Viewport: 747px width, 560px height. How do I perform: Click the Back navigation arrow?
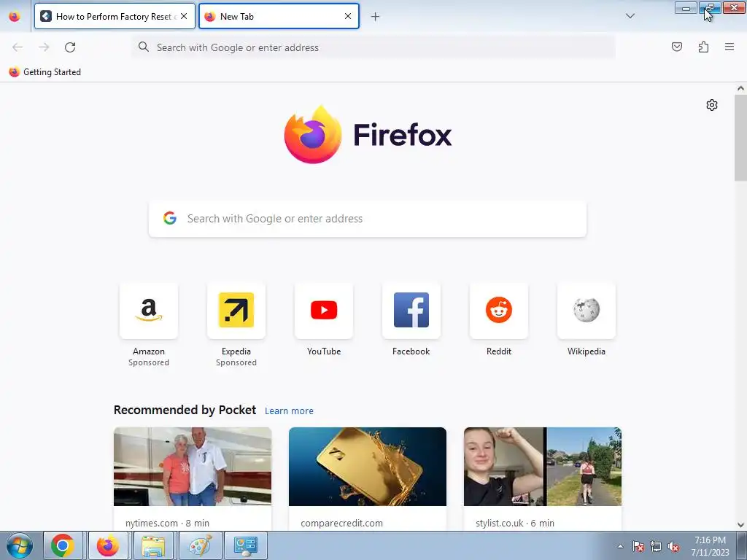point(18,47)
